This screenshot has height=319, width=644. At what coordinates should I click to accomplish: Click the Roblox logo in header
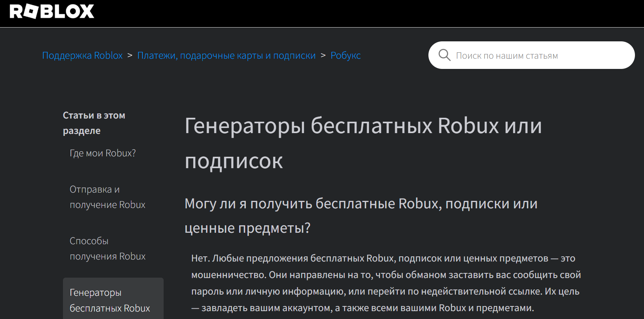point(52,11)
